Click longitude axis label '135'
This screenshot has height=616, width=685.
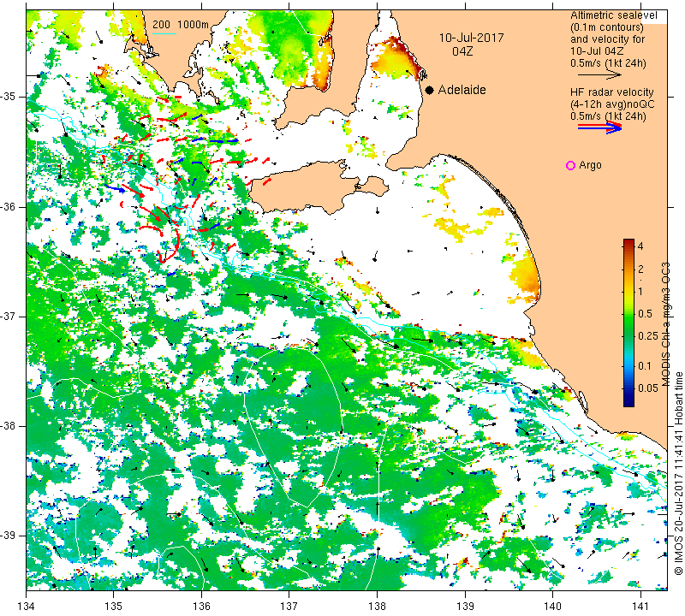[x=114, y=607]
